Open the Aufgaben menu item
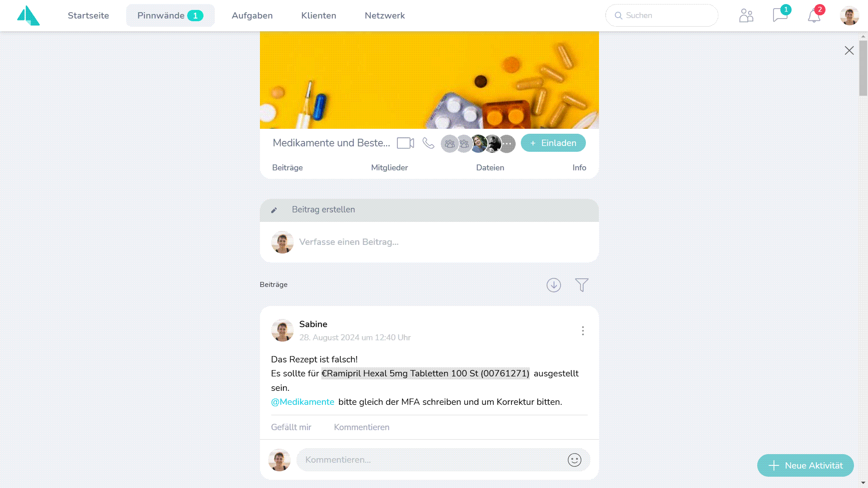This screenshot has height=488, width=868. 252,15
